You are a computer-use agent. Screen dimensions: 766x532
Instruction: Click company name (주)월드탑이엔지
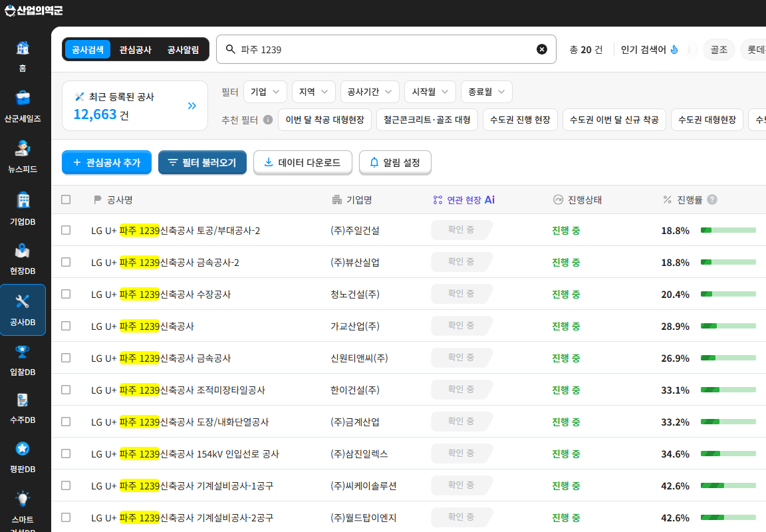(364, 518)
